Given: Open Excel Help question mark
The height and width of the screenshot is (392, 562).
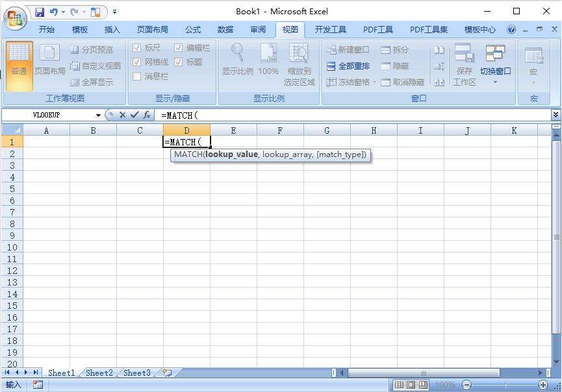Looking at the screenshot, I should (511, 29).
